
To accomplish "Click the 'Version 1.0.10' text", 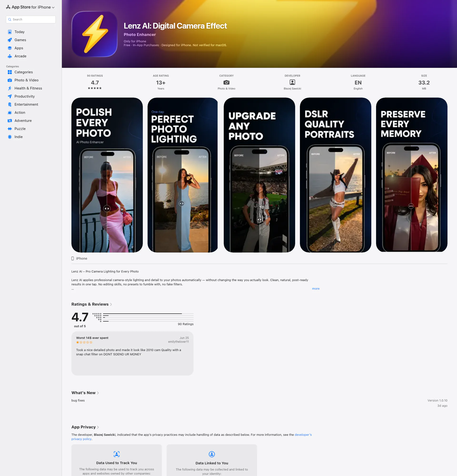I will pos(437,401).
